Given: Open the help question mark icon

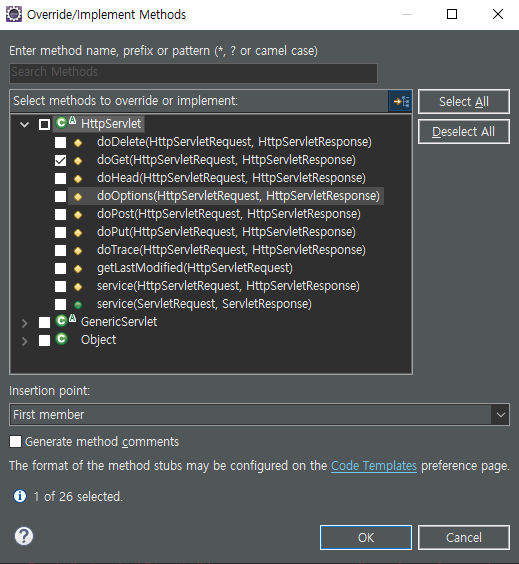Looking at the screenshot, I should coord(24,536).
